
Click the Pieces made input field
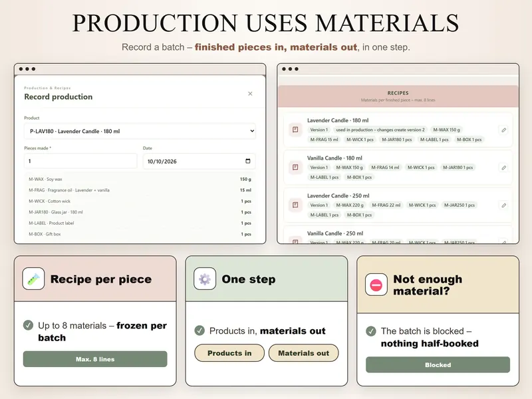tap(80, 161)
